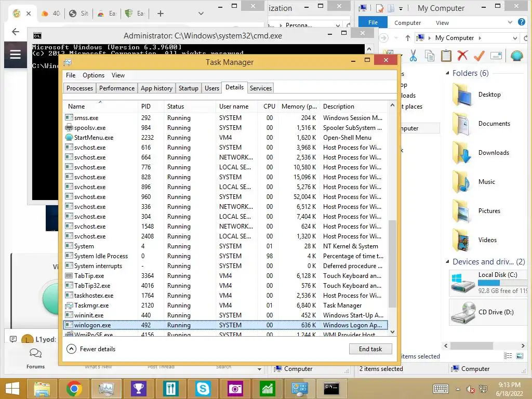Click Fewer details in Task Manager
The image size is (532, 399).
[91, 349]
